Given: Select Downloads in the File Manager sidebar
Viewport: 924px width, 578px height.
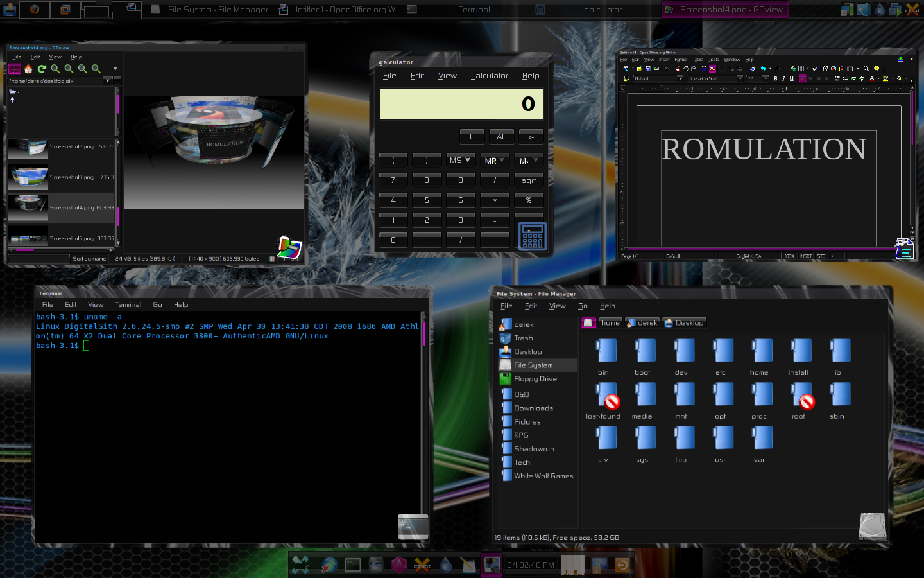Looking at the screenshot, I should click(x=533, y=408).
